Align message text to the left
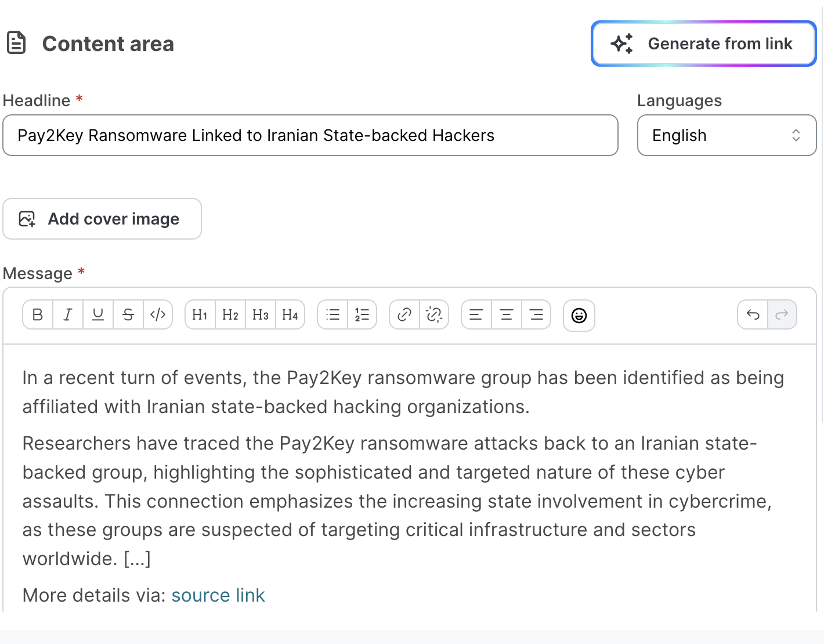 [x=476, y=314]
